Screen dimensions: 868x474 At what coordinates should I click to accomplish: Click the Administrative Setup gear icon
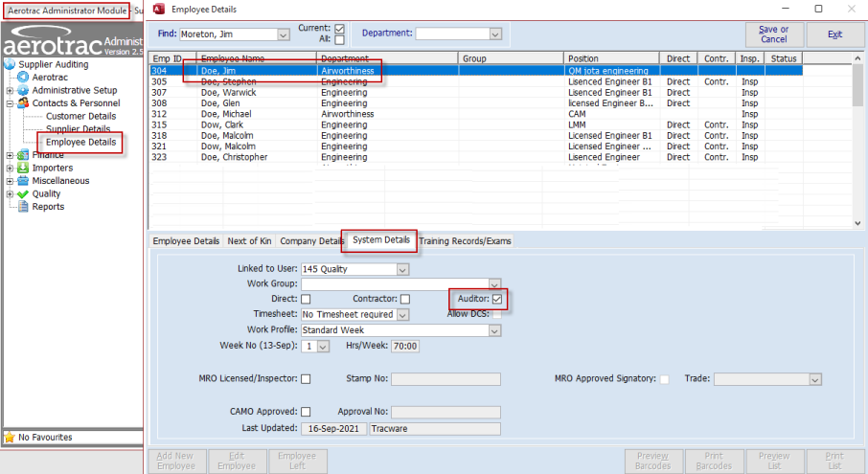[x=24, y=90]
